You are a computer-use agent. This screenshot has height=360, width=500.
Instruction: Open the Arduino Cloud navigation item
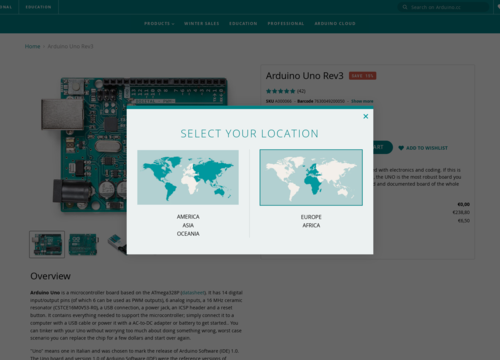(x=335, y=24)
